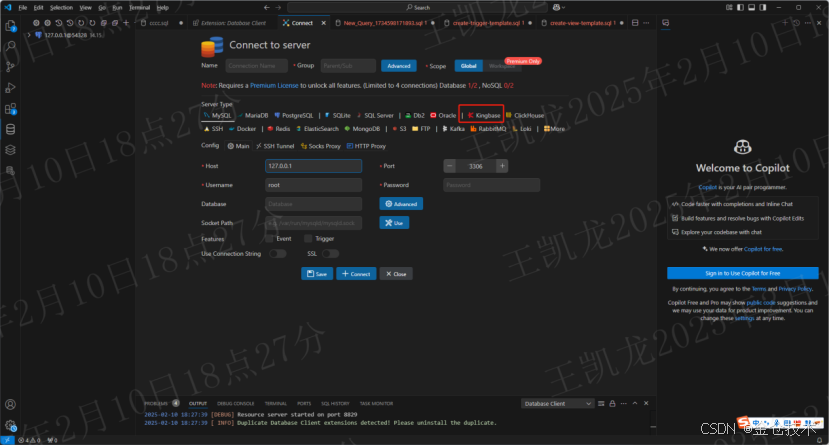Decrease port number with minus
The image size is (829, 445).
449,166
